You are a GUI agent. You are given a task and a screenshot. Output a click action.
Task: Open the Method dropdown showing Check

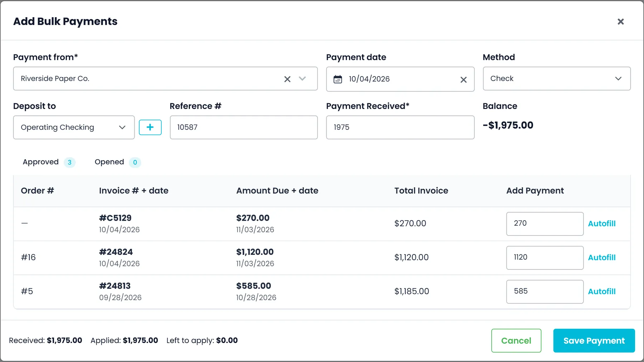pyautogui.click(x=557, y=79)
